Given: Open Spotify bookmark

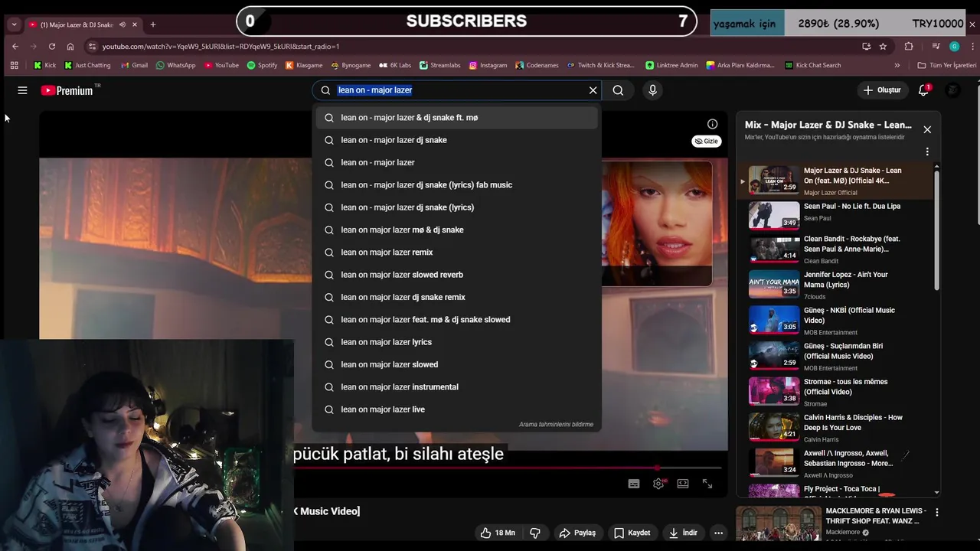Looking at the screenshot, I should click(262, 66).
